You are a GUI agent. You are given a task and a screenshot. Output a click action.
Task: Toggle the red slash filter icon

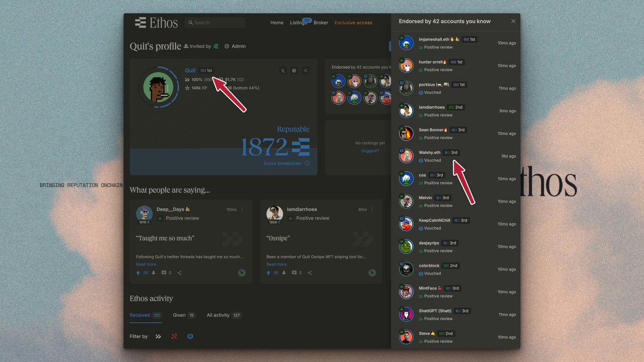174,337
